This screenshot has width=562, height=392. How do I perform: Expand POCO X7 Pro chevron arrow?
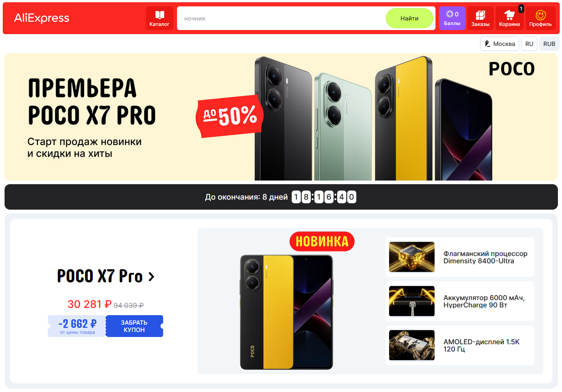[152, 276]
